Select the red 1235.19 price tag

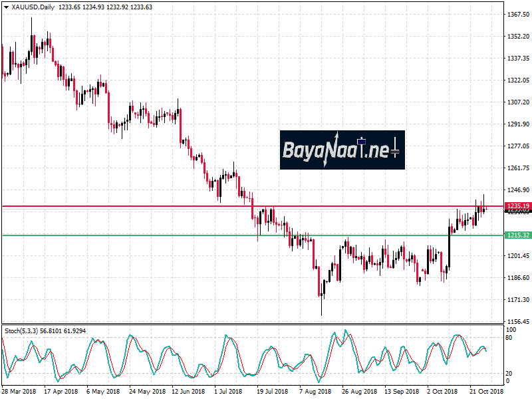[517, 206]
